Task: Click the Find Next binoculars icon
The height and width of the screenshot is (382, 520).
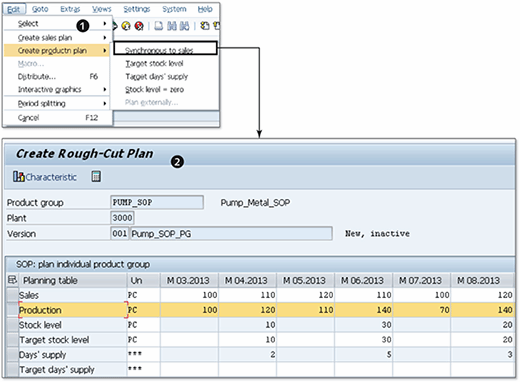Action: tap(184, 26)
